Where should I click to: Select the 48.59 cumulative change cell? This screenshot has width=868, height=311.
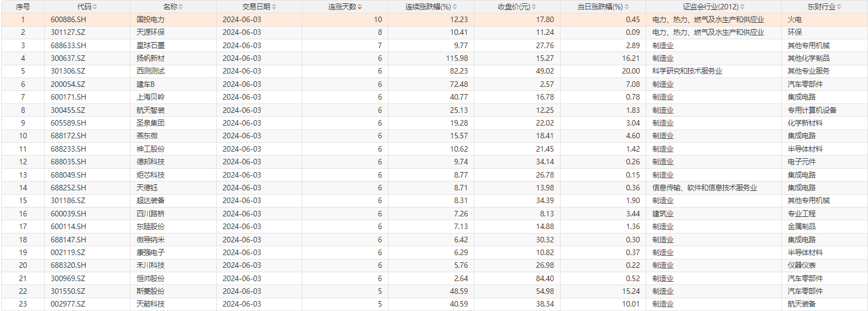tap(431, 291)
